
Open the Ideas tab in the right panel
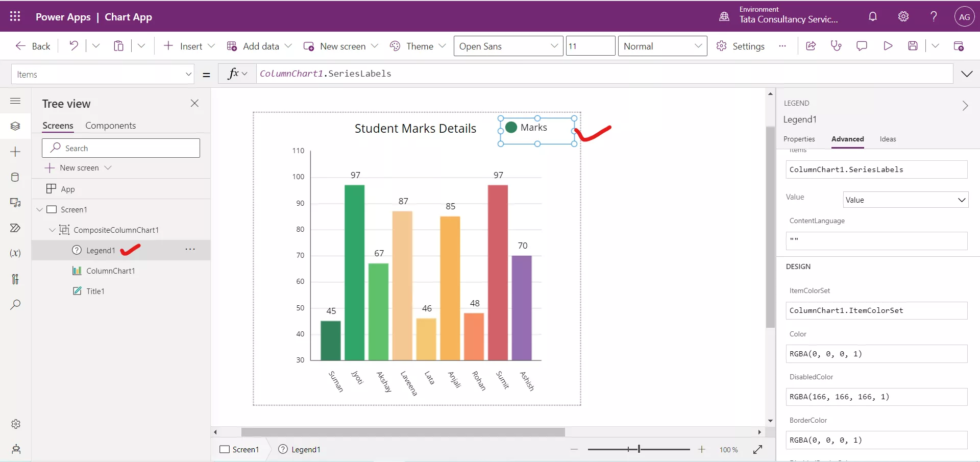[888, 139]
